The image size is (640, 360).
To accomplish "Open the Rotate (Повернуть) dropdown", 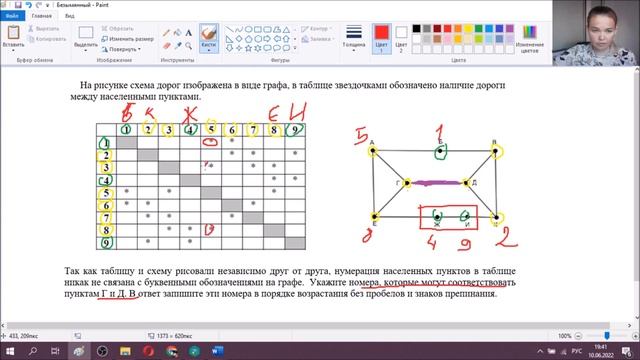I will pyautogui.click(x=121, y=49).
